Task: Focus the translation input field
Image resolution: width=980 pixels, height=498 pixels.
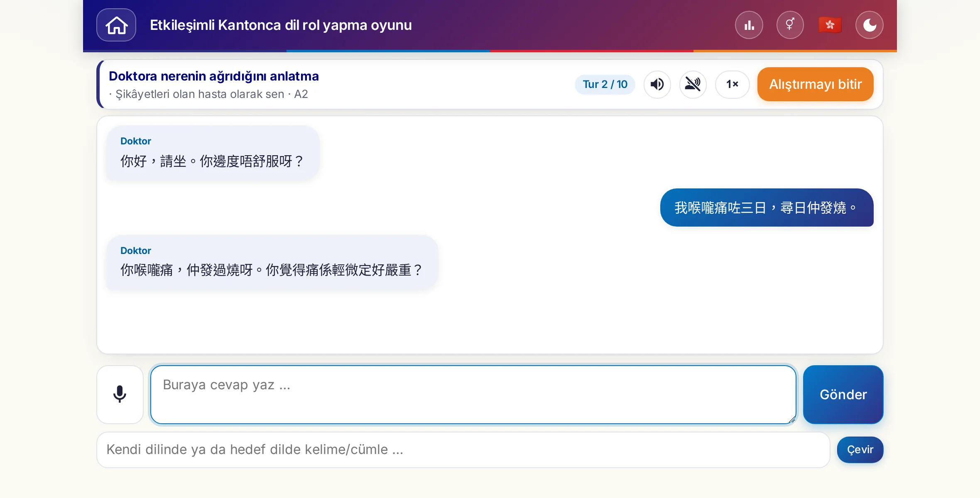Action: (463, 450)
